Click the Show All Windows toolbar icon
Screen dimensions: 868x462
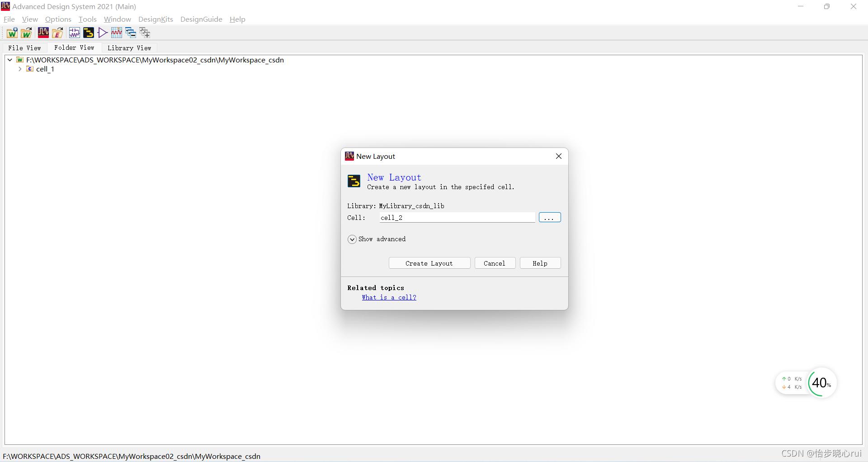145,33
